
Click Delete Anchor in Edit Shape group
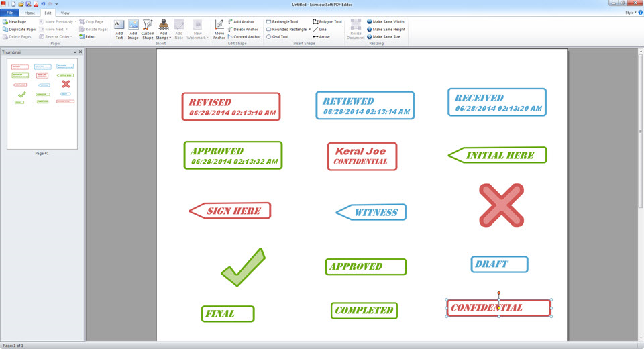pyautogui.click(x=243, y=29)
